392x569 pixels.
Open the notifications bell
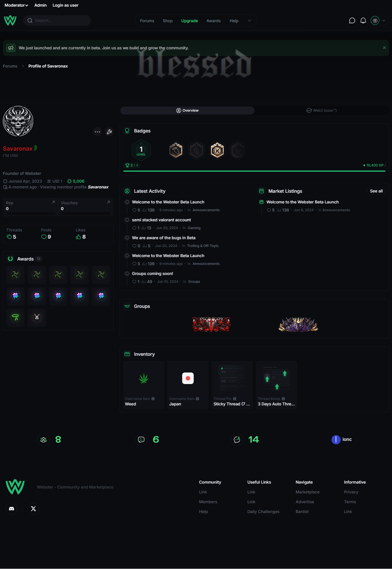pyautogui.click(x=363, y=20)
